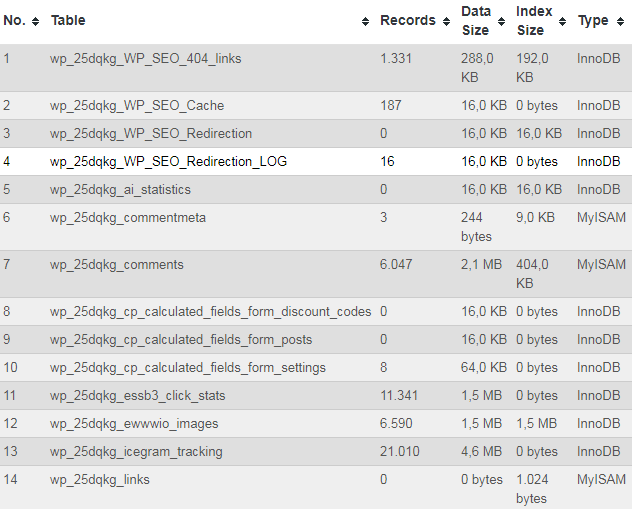Click the sort arrows beside the Data Size header

coord(502,21)
